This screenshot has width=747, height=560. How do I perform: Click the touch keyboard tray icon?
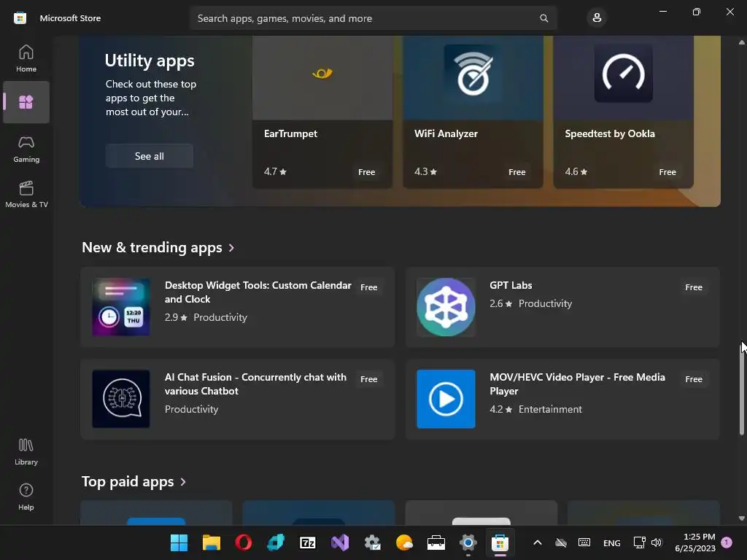584,542
